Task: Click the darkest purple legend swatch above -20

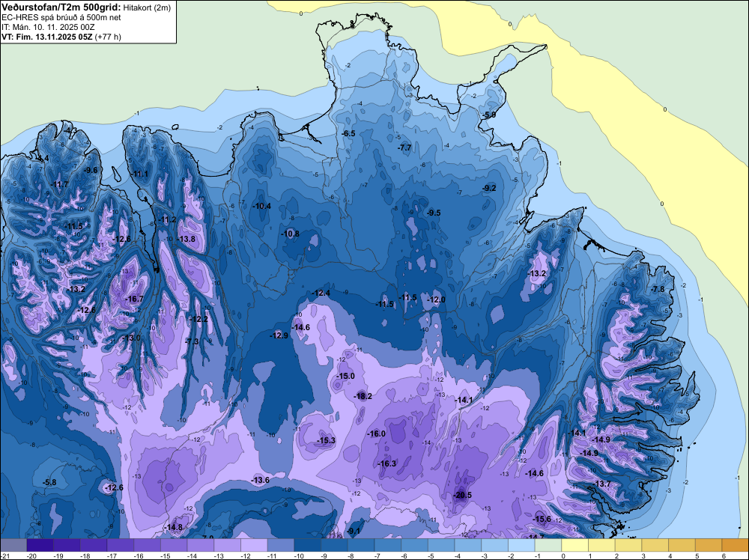Action: [40, 545]
